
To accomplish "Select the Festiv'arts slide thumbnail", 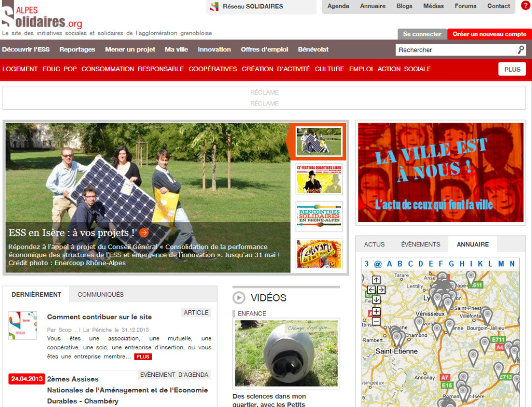I will [x=319, y=254].
